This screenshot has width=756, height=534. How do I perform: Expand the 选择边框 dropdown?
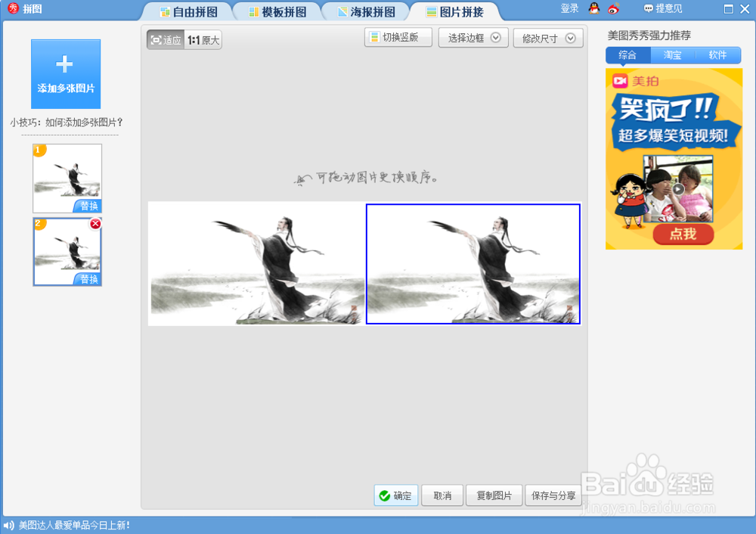click(473, 38)
